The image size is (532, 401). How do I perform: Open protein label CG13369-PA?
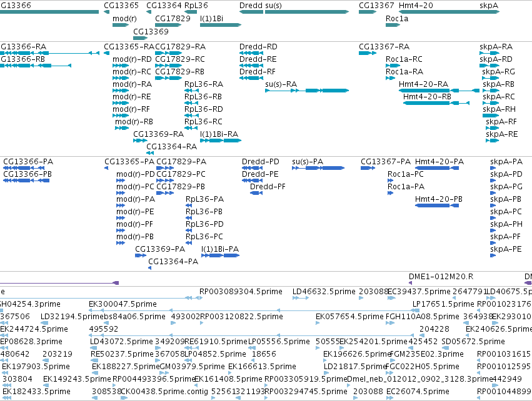[x=160, y=249]
